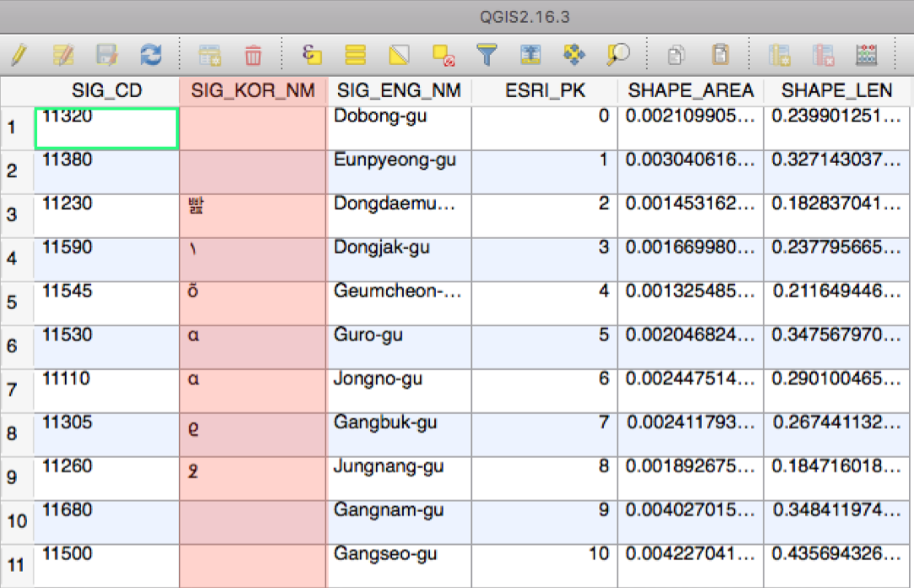The height and width of the screenshot is (588, 914).
Task: Click the cell containing 11380
Action: point(106,171)
